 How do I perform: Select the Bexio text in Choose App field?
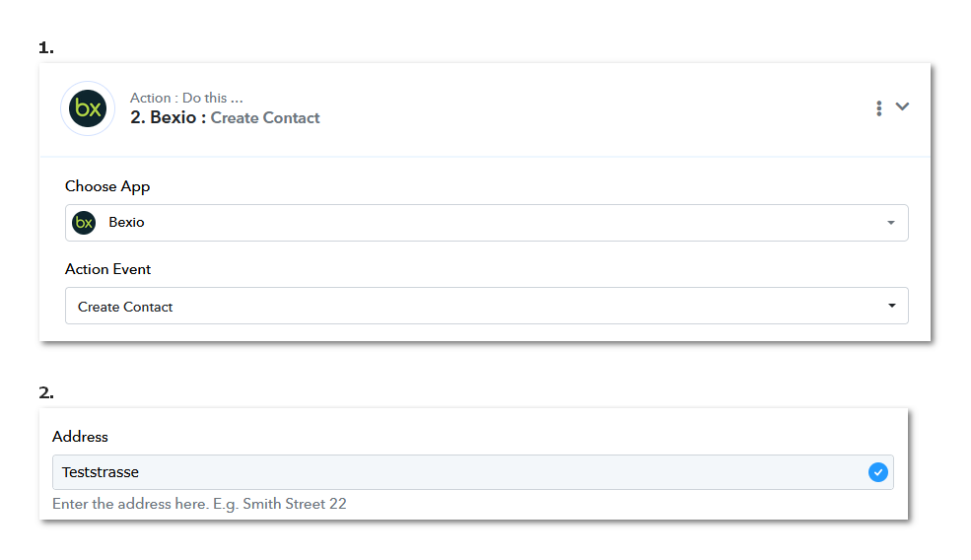point(126,223)
